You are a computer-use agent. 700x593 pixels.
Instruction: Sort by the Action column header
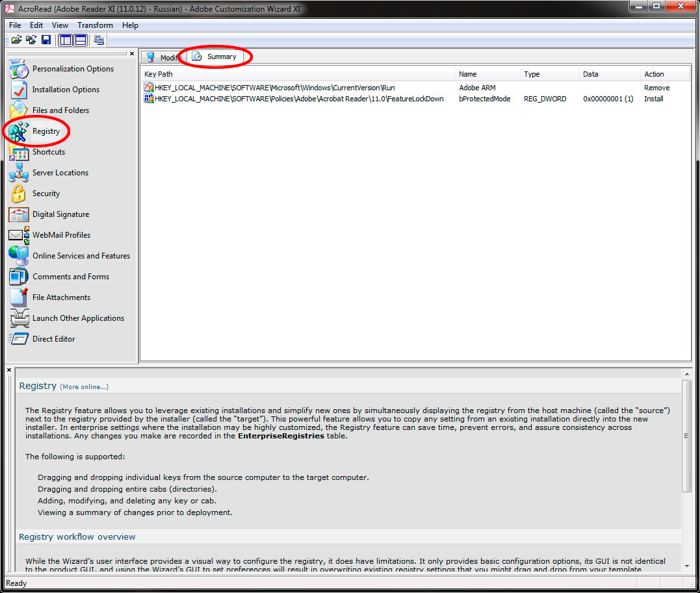[x=665, y=74]
